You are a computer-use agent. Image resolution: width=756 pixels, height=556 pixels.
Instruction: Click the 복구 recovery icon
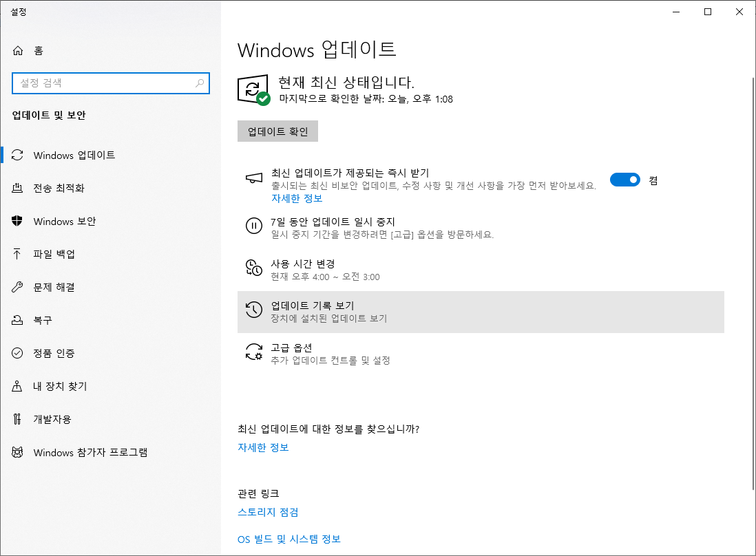click(17, 320)
